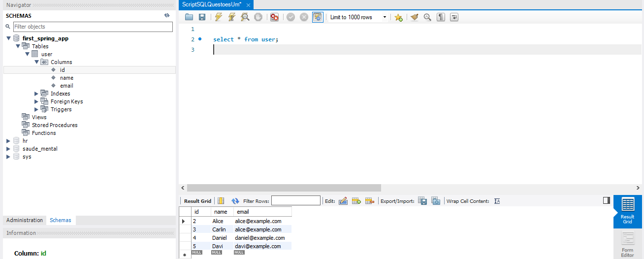This screenshot has height=259, width=644.
Task: Delete selected rows in result grid
Action: pos(370,201)
